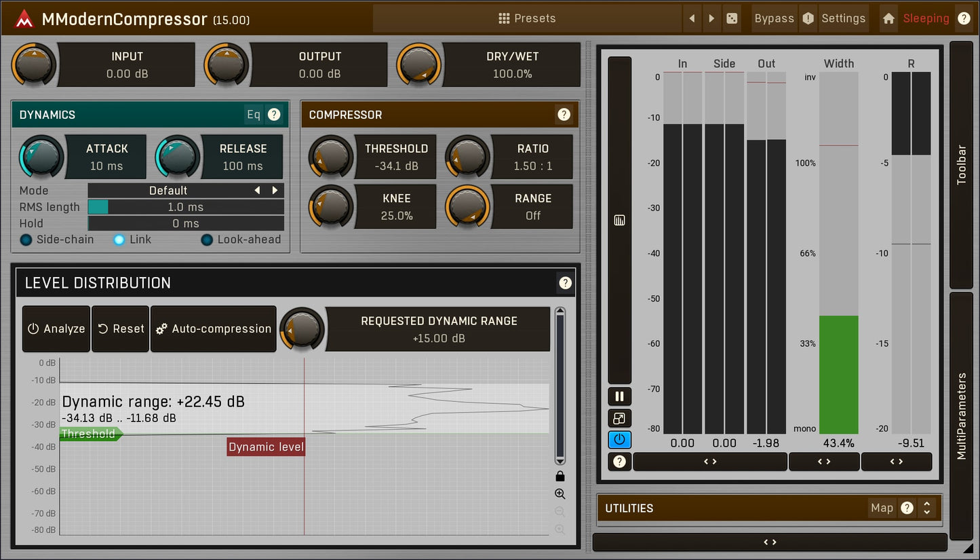Click the home icon in the top bar
Image resolution: width=980 pixels, height=560 pixels.
pyautogui.click(x=888, y=18)
